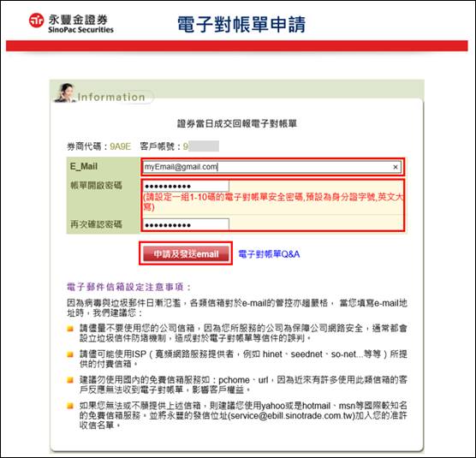
Task: Click the orange bullet beside the pchome warning
Action: point(70,380)
